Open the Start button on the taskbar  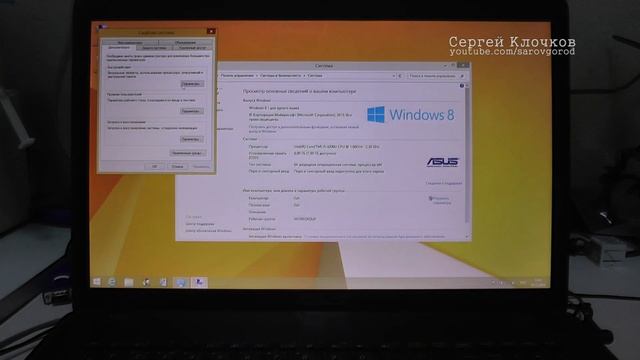tap(96, 282)
